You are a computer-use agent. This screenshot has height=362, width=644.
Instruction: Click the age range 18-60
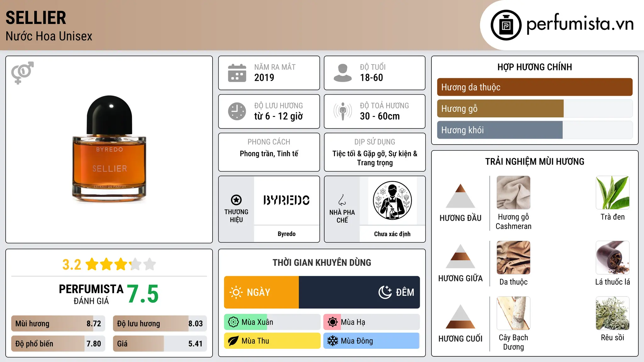[x=371, y=78]
